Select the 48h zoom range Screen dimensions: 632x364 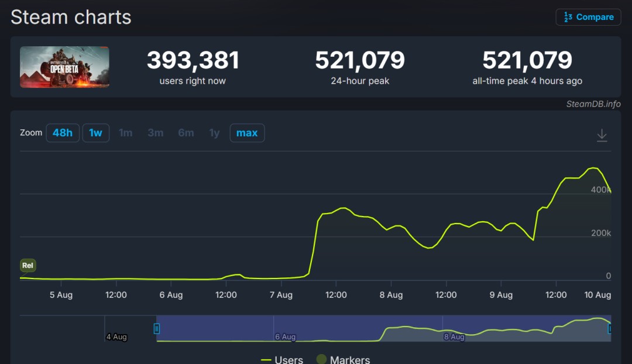click(63, 133)
